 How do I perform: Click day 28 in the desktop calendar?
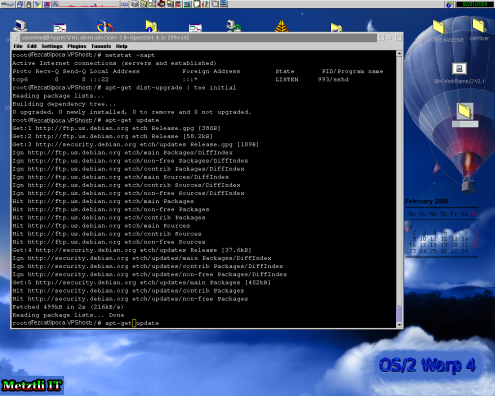pyautogui.click(x=464, y=251)
